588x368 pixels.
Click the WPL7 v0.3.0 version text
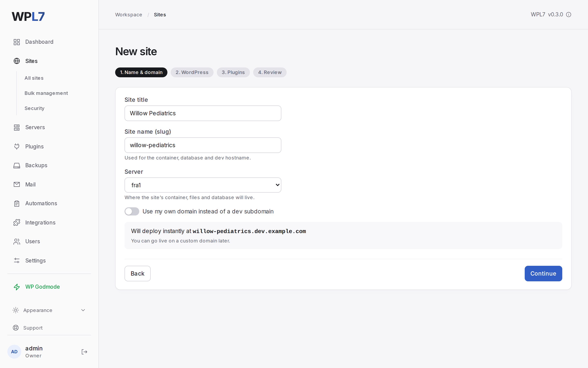click(x=547, y=15)
